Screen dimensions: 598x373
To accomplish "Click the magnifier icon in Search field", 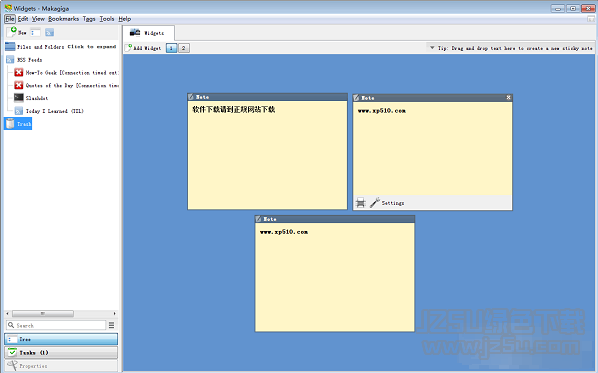I will click(11, 325).
